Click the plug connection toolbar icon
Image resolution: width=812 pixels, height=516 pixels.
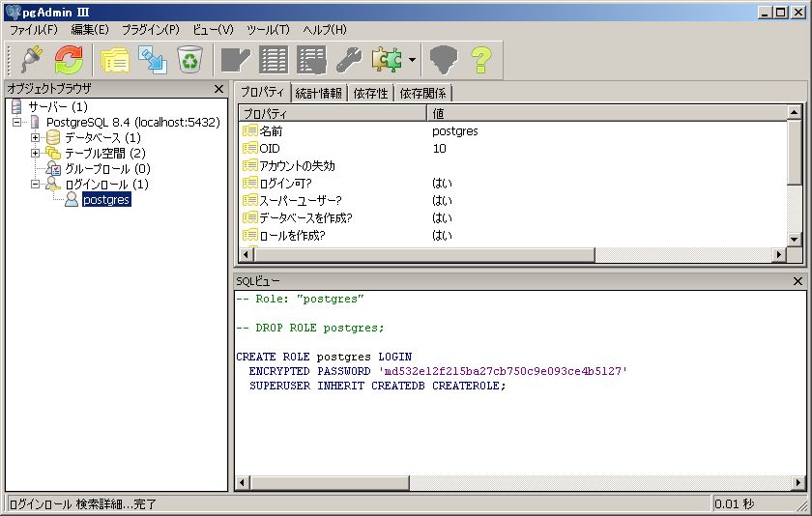click(x=31, y=60)
